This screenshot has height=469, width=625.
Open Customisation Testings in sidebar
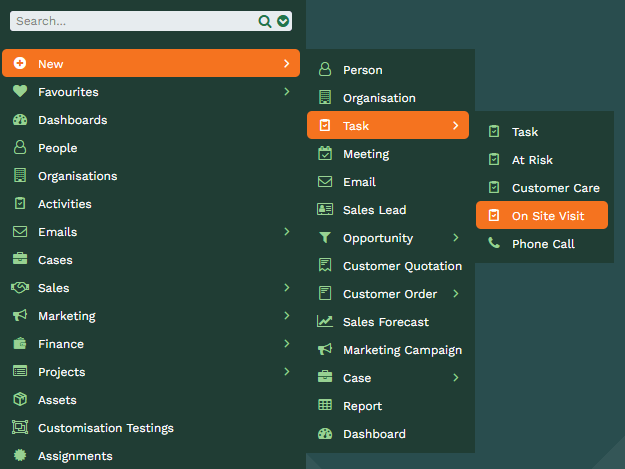151,428
